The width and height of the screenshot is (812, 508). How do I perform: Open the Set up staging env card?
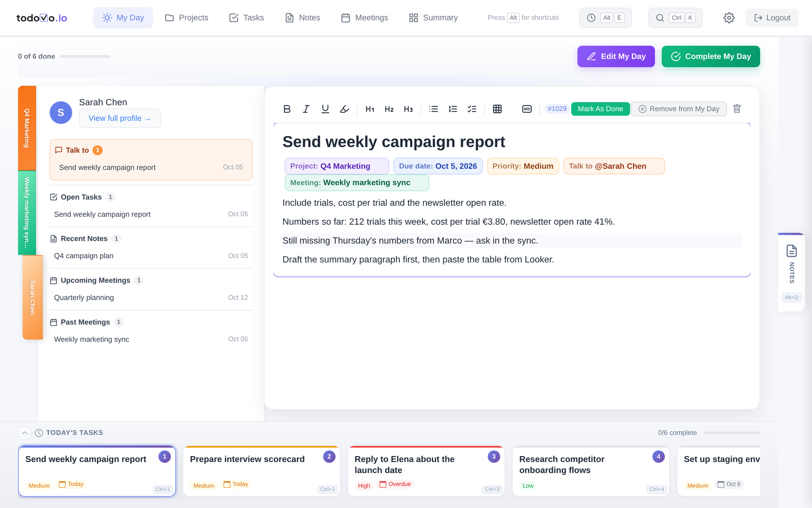(x=719, y=471)
